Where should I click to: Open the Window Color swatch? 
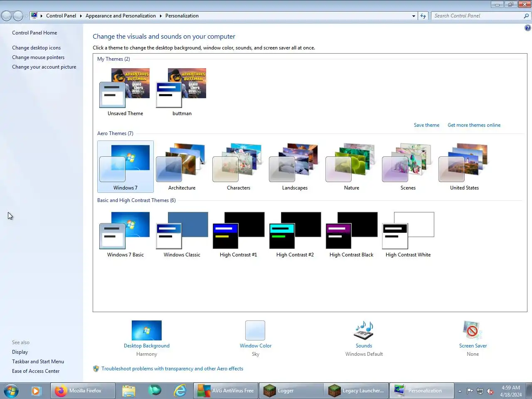click(255, 330)
